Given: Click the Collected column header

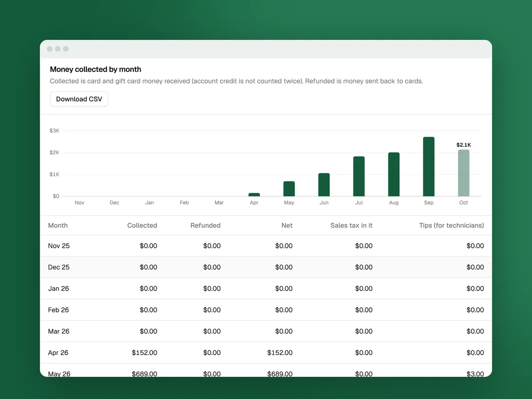Looking at the screenshot, I should (x=142, y=225).
